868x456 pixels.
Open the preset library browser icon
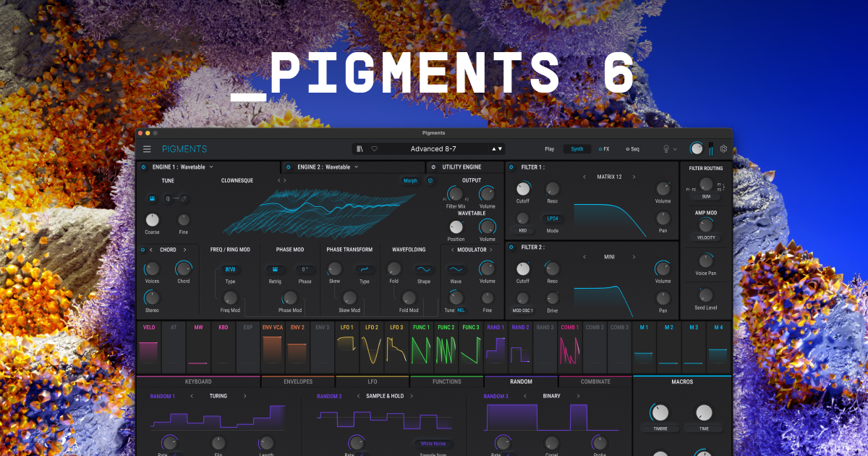coord(360,148)
